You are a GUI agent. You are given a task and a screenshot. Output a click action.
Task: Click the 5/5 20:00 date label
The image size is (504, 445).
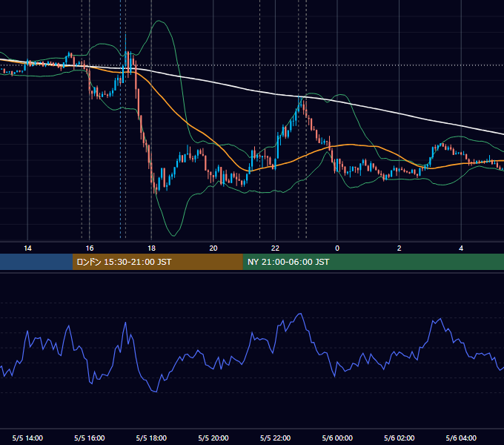tap(213, 438)
